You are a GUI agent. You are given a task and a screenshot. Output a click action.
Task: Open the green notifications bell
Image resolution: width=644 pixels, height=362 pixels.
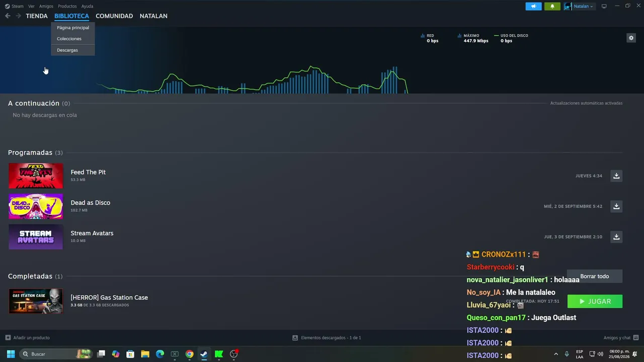point(552,6)
